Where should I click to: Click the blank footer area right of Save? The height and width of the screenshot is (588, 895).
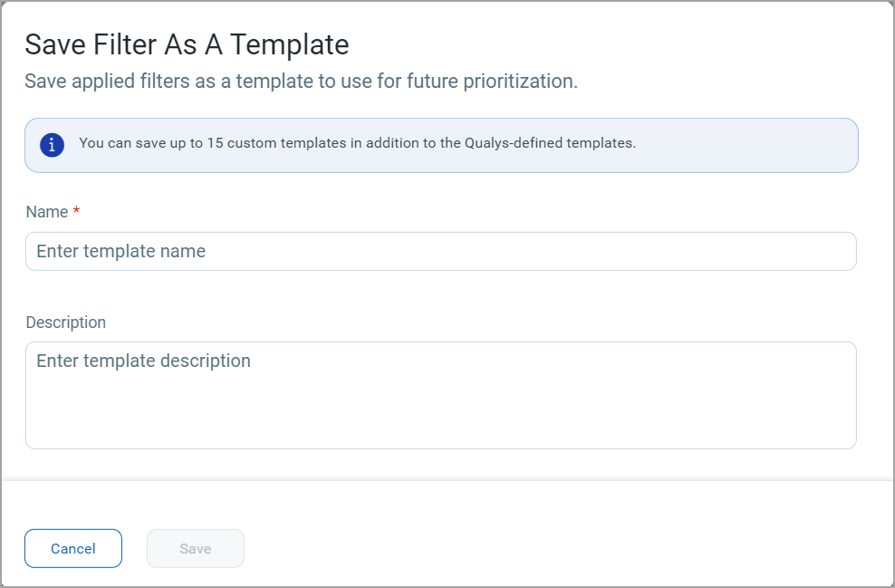point(562,548)
